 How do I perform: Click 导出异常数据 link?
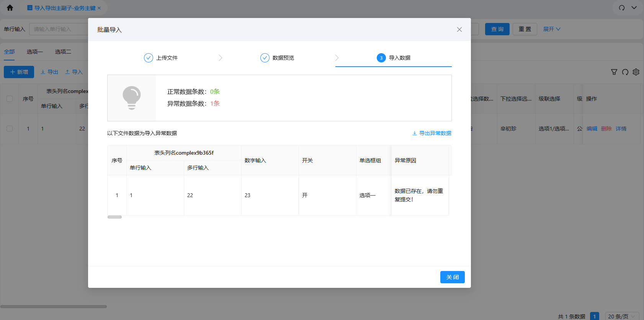click(432, 133)
